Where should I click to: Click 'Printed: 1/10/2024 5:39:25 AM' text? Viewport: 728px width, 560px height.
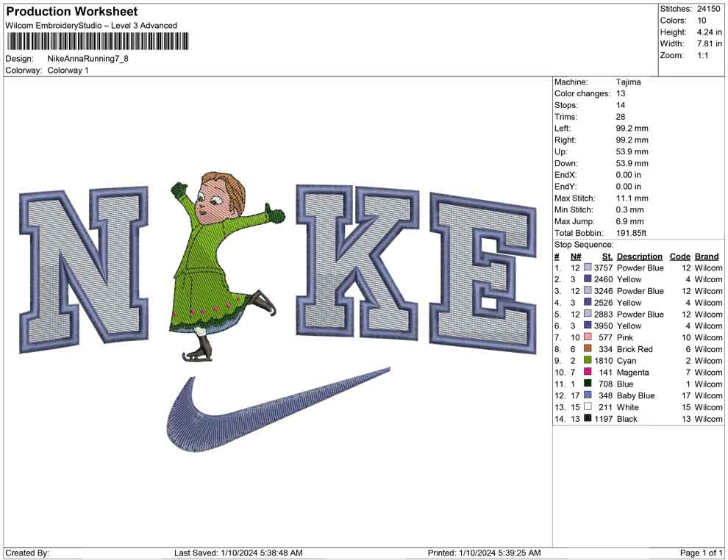(484, 553)
